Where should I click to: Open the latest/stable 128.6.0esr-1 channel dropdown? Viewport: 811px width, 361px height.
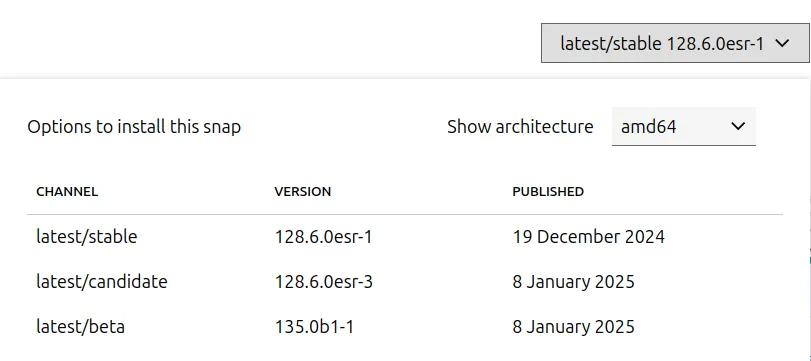[675, 43]
